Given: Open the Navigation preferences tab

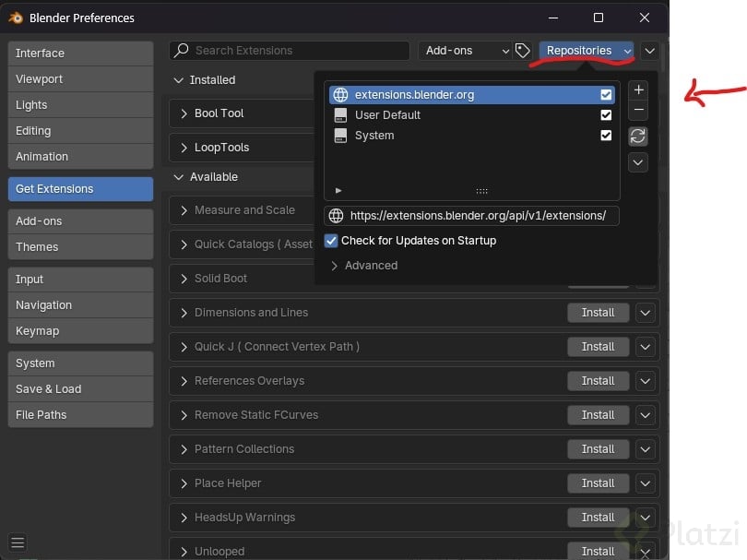Looking at the screenshot, I should click(80, 305).
